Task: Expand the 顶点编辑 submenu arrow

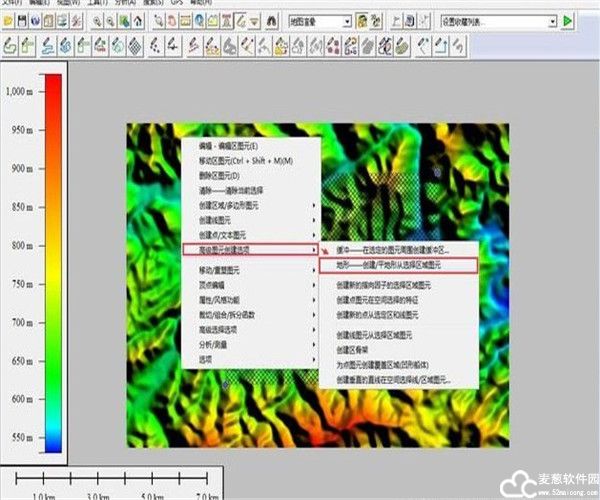Action: pyautogui.click(x=314, y=285)
